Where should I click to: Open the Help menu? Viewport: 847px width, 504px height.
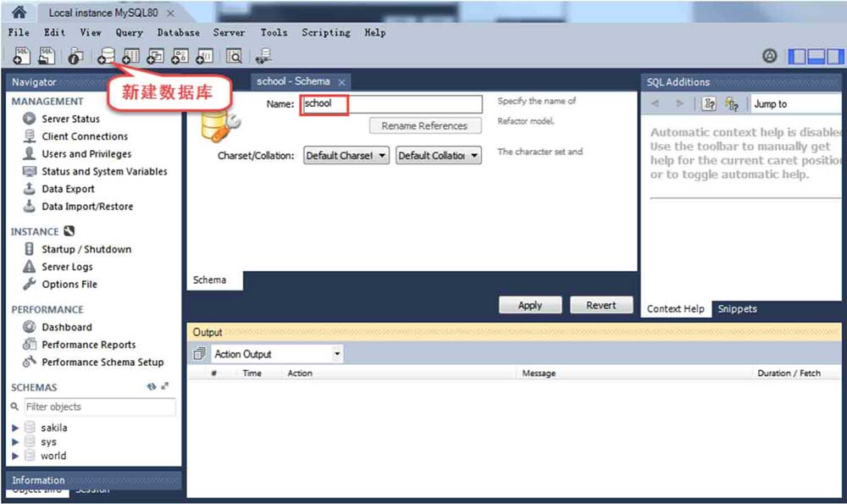pos(375,32)
